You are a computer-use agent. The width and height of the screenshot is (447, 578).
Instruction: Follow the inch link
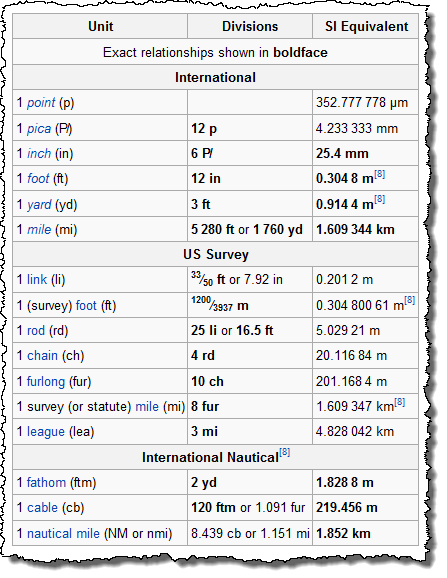pos(39,153)
